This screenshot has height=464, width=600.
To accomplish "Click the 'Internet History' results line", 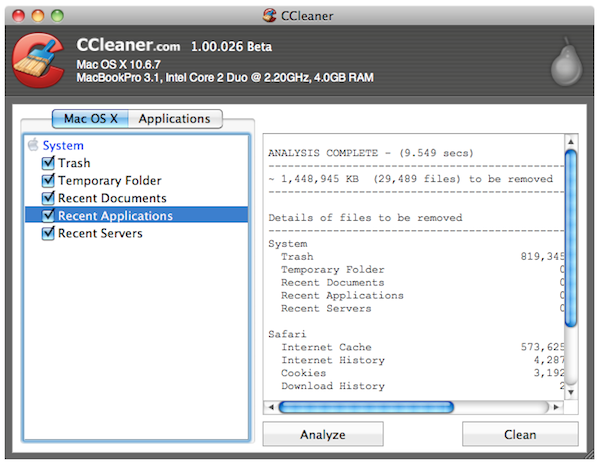I will click(x=333, y=360).
